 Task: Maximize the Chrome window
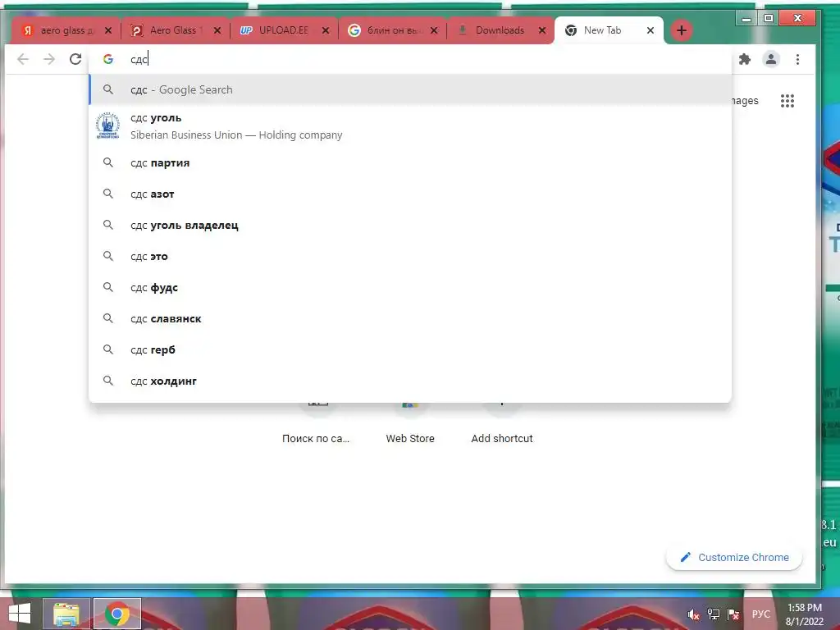(768, 19)
